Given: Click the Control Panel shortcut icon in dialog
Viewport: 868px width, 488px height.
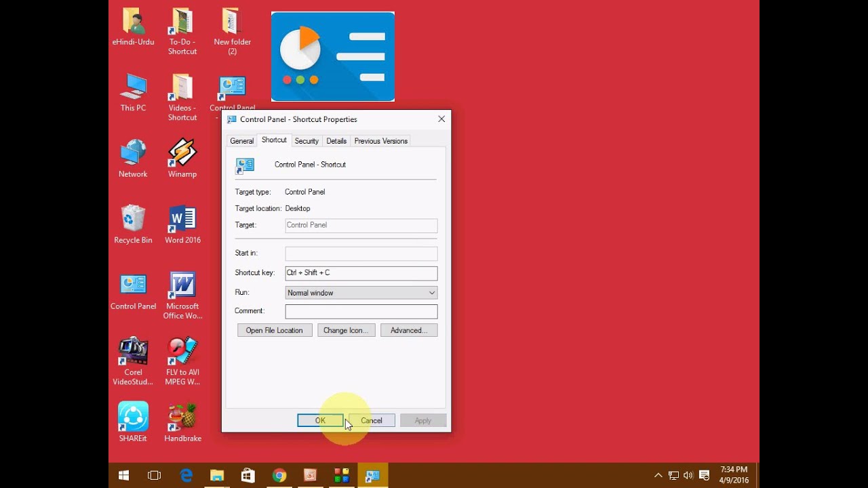Looking at the screenshot, I should pos(245,165).
